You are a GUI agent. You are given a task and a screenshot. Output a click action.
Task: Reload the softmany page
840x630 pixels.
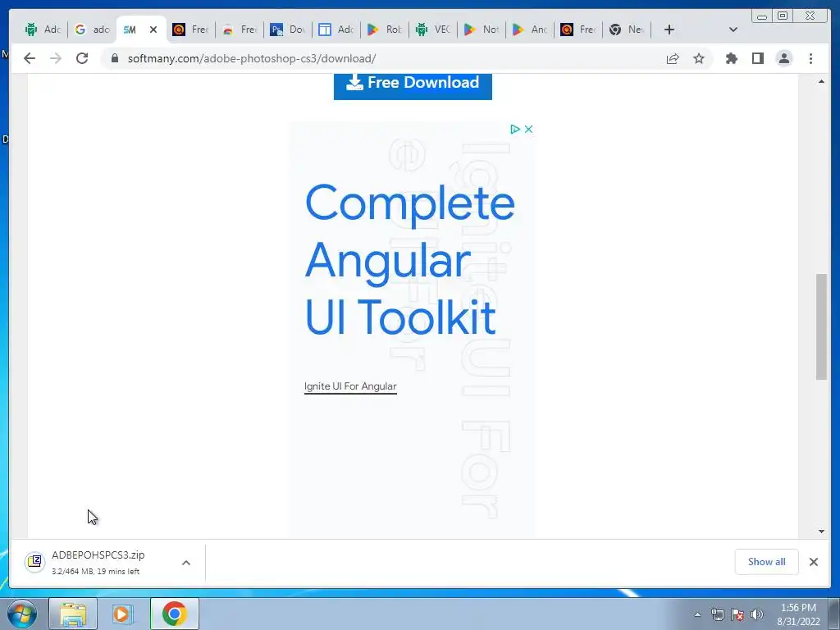(82, 58)
